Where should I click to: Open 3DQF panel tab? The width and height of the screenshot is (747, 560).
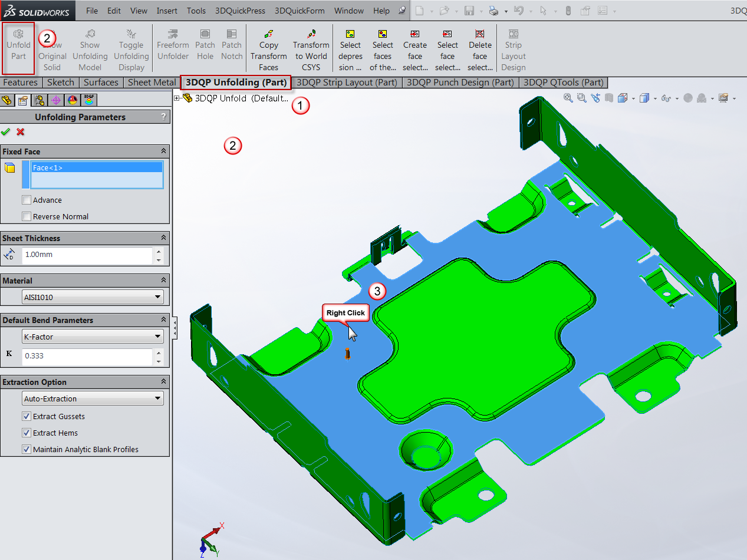pos(89,100)
